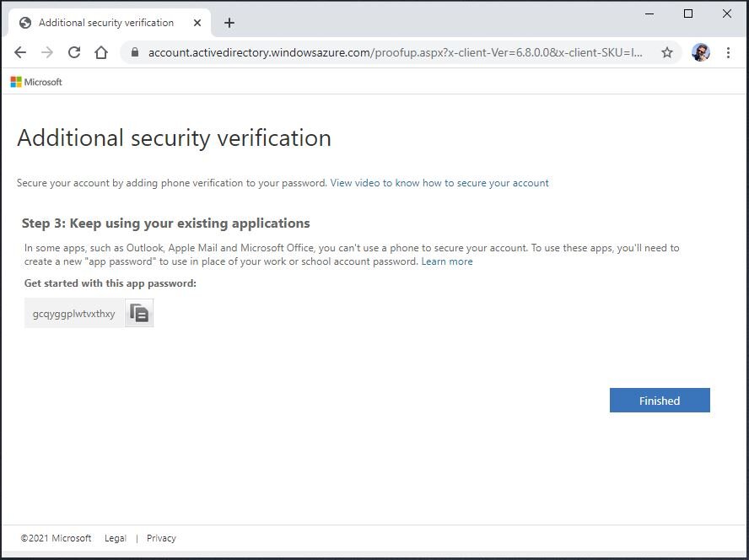The width and height of the screenshot is (749, 560).
Task: Reload the page with the refresh icon
Action: pos(74,52)
